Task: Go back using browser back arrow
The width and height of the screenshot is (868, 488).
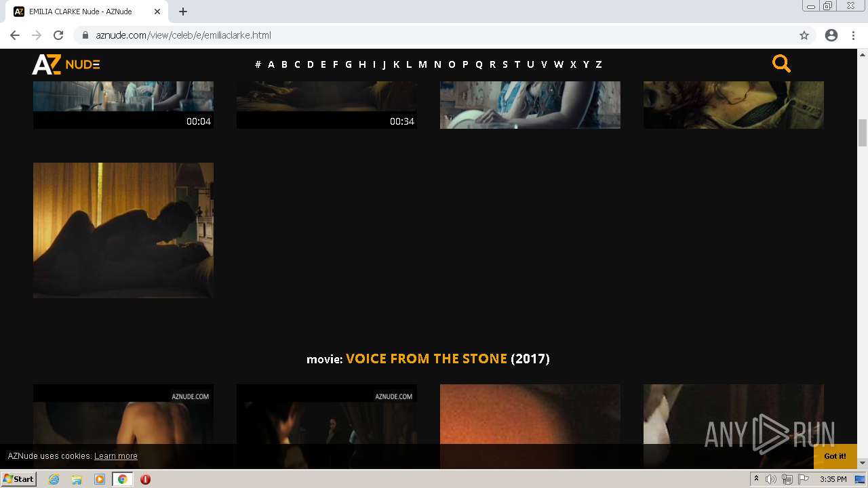Action: (15, 35)
